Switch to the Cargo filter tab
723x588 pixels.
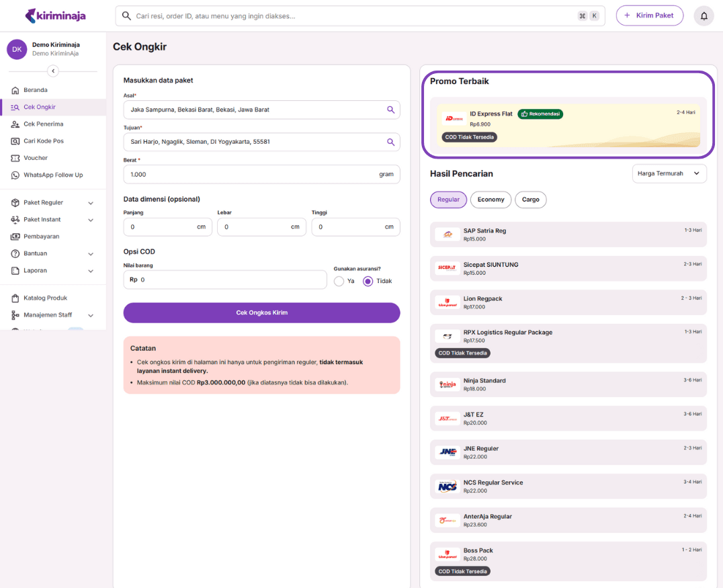click(x=530, y=200)
